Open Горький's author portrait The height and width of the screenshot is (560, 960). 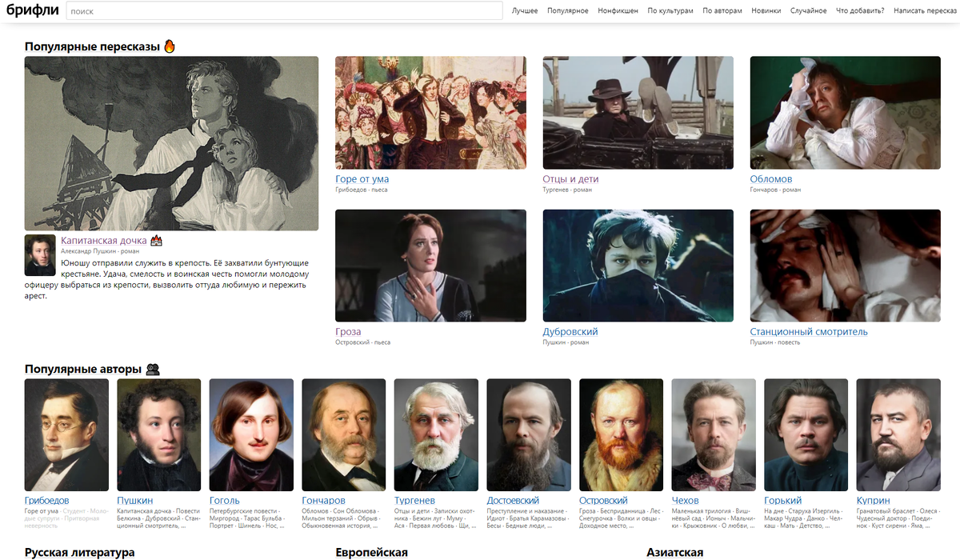(x=806, y=434)
